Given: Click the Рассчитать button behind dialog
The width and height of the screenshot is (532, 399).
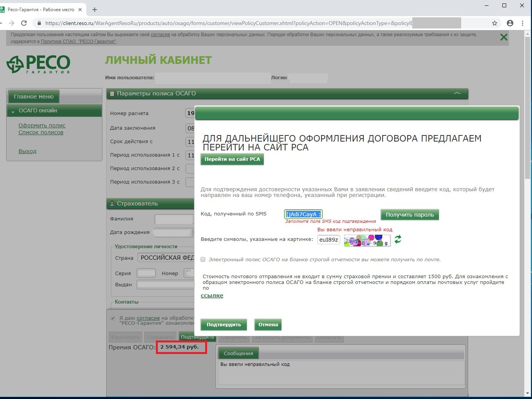Looking at the screenshot, I should (125, 337).
